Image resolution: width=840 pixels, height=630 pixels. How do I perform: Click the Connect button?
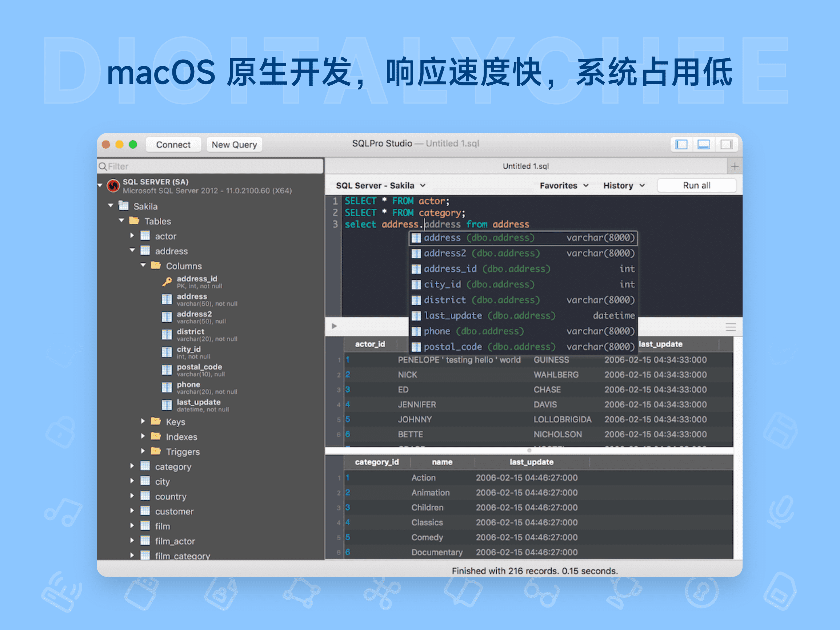(173, 144)
